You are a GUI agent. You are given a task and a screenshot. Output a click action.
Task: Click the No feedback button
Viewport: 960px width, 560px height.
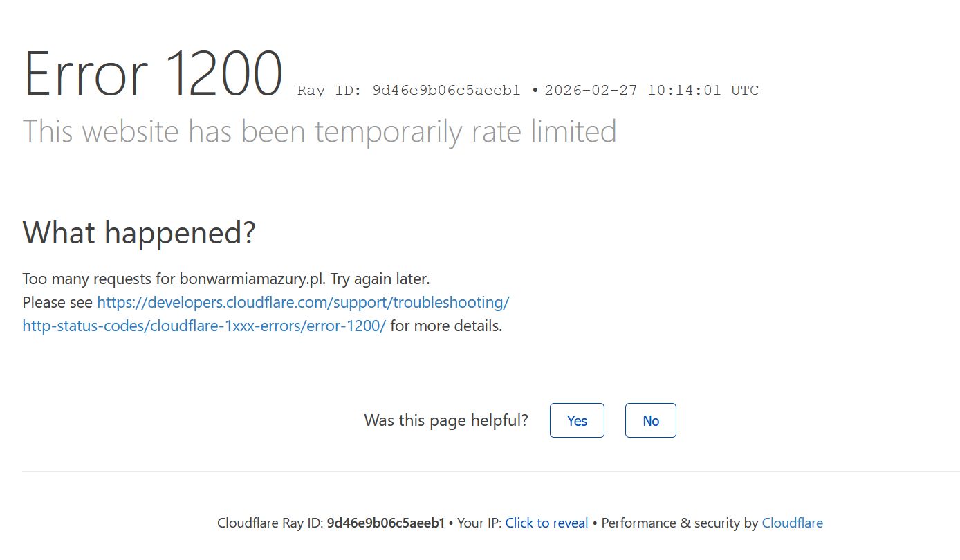click(x=650, y=420)
